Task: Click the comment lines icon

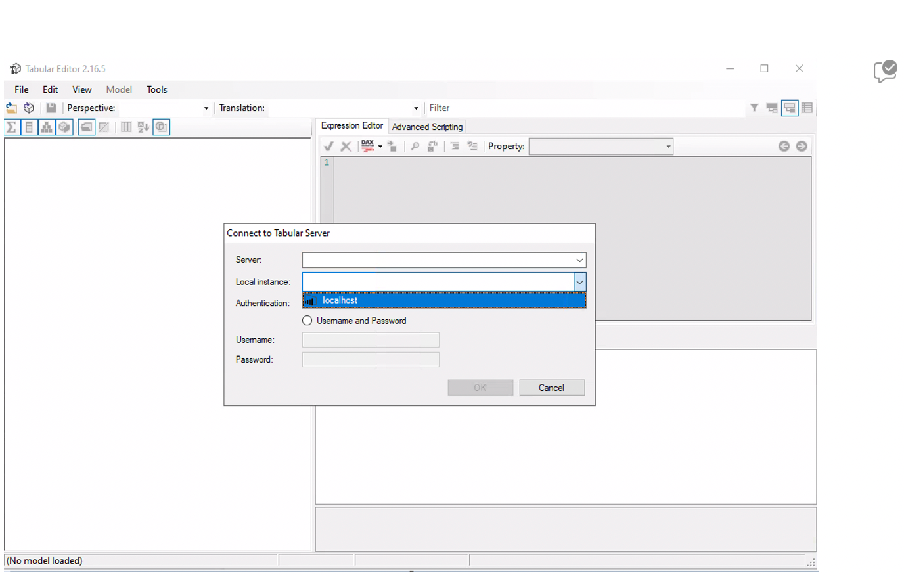Action: tap(455, 146)
